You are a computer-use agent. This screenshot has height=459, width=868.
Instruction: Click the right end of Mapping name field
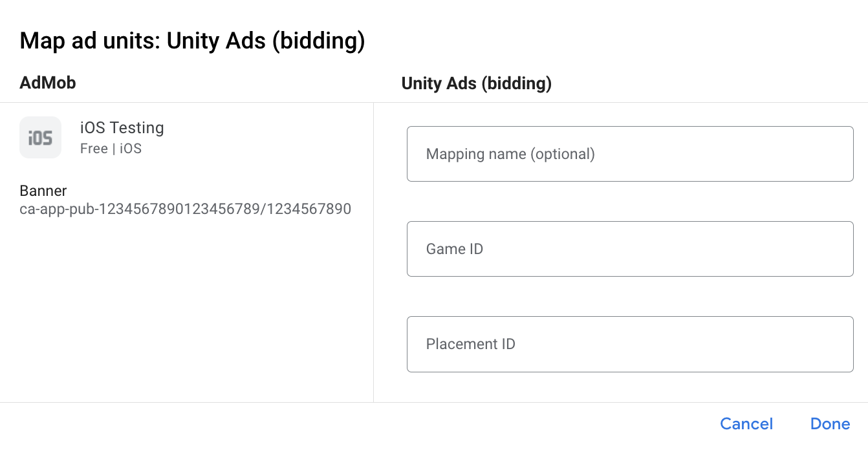coord(834,154)
